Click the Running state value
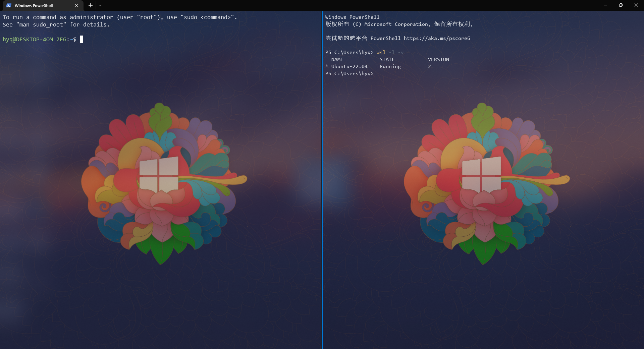This screenshot has width=644, height=349. (390, 66)
